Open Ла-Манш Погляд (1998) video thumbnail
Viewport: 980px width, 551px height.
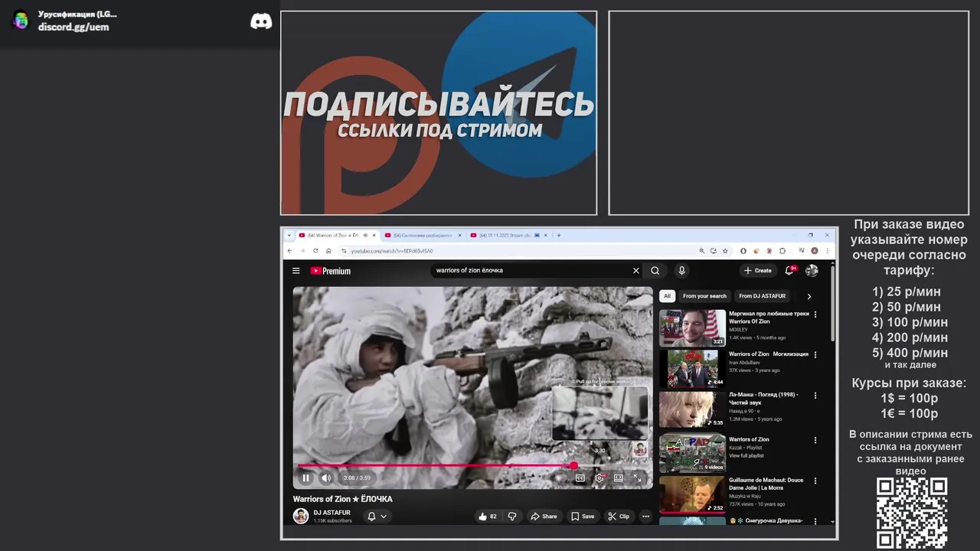[x=692, y=409]
